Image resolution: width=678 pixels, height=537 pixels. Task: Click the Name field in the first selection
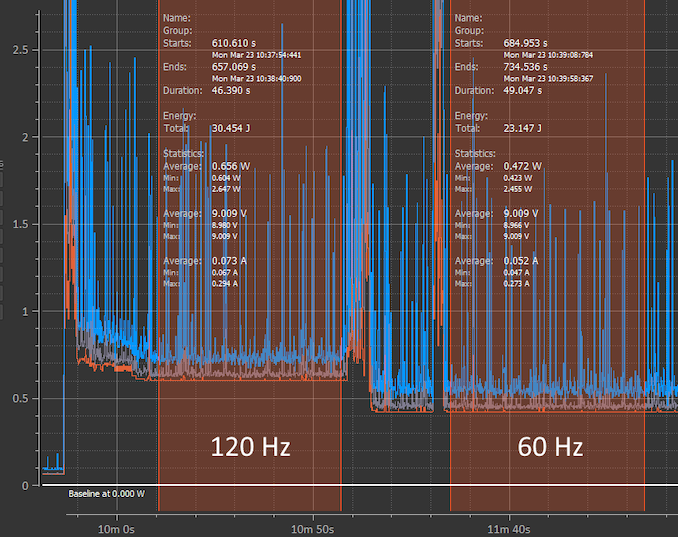click(x=176, y=18)
